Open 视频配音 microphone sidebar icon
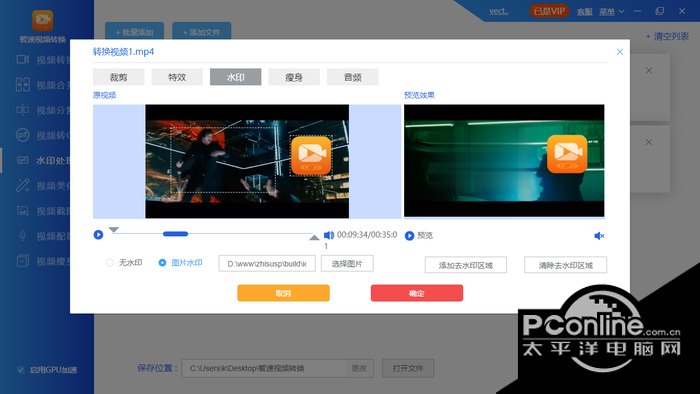 23,236
